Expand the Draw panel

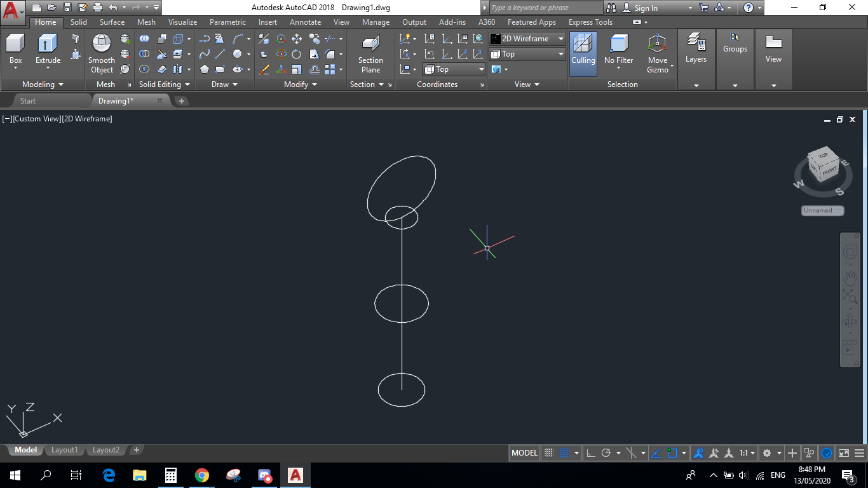[224, 85]
